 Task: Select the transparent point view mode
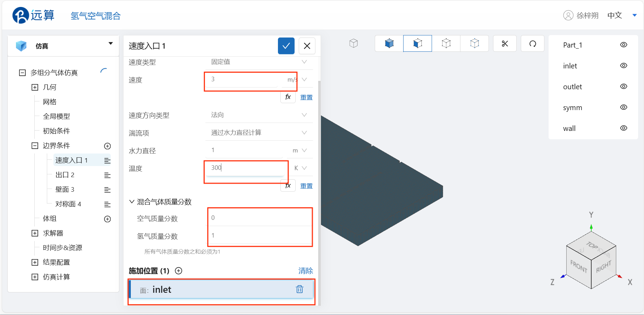475,43
